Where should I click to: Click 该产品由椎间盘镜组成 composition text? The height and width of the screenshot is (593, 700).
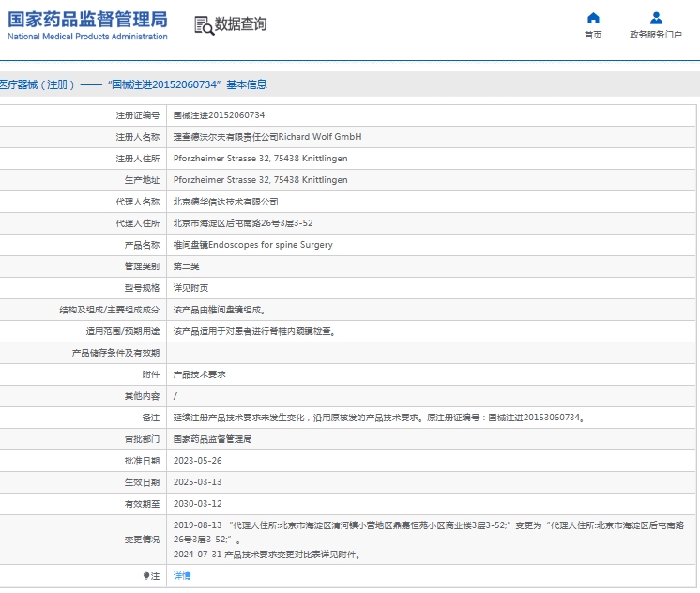pyautogui.click(x=219, y=310)
